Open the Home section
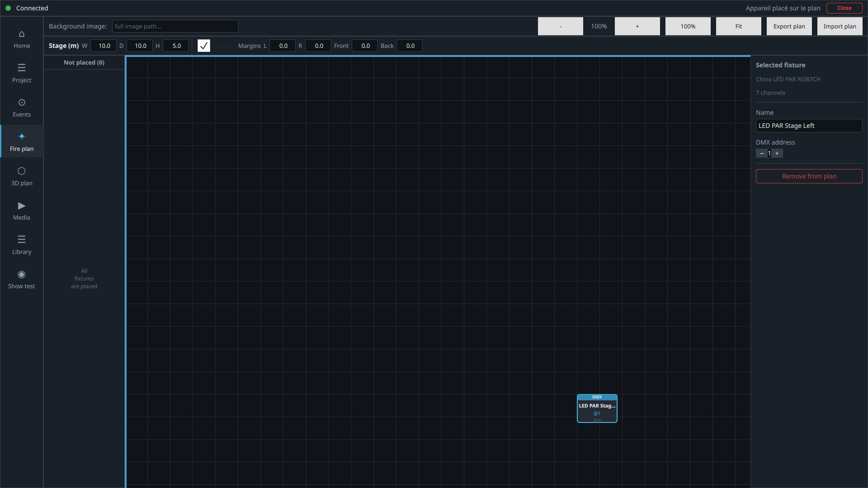Viewport: 868px width, 488px height. tap(22, 39)
